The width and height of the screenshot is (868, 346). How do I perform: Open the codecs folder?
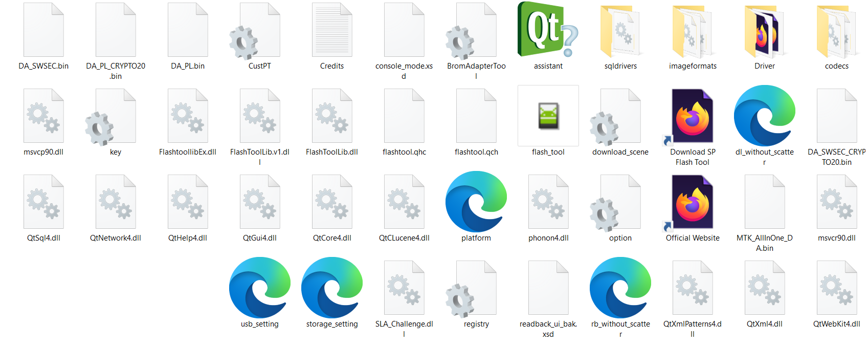[x=837, y=31]
